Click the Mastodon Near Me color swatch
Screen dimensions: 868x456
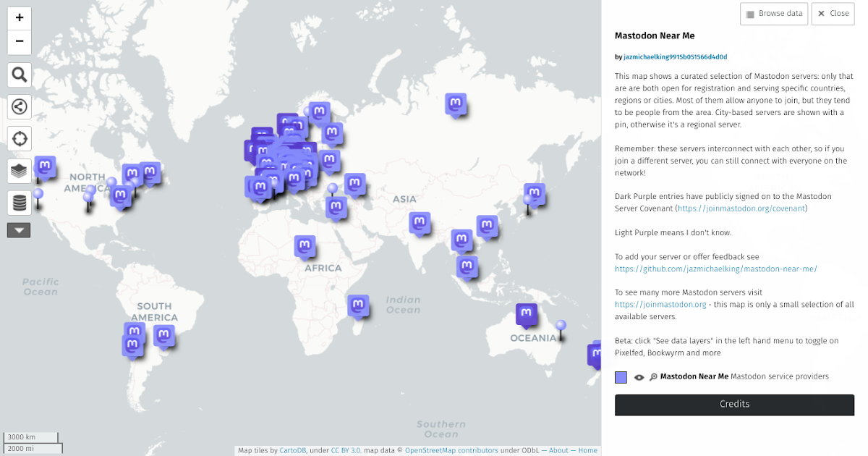621,377
